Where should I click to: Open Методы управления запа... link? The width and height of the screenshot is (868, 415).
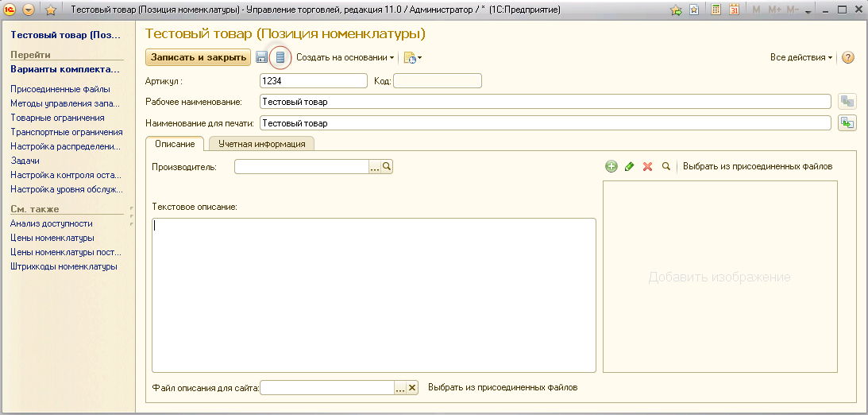[65, 103]
